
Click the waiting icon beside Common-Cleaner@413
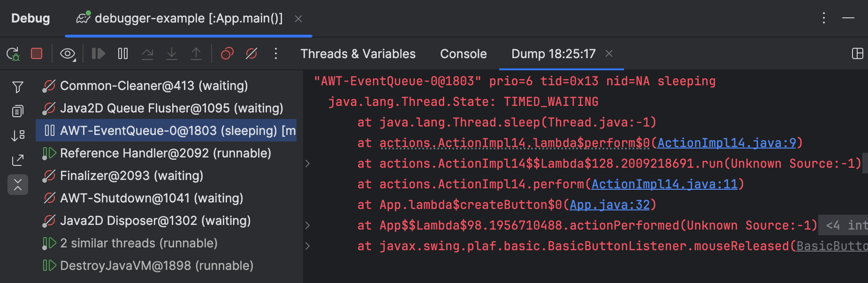pos(49,86)
